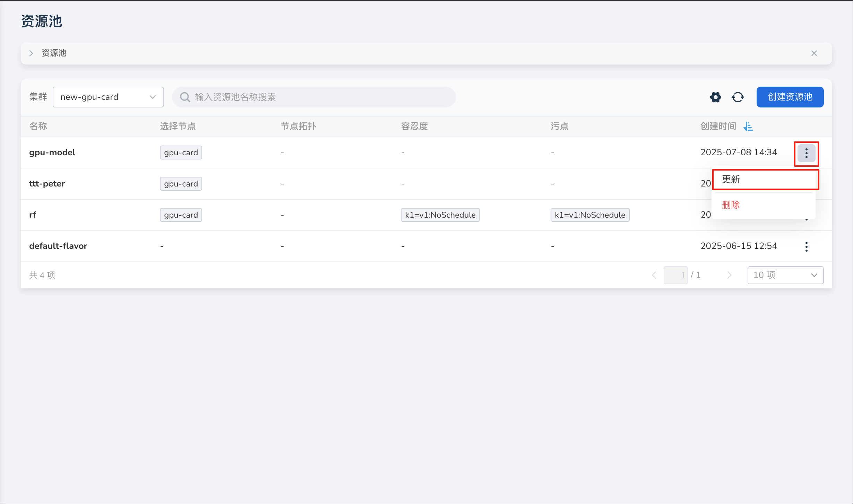The width and height of the screenshot is (853, 504).
Task: Open the table settings gear icon
Action: pos(715,97)
